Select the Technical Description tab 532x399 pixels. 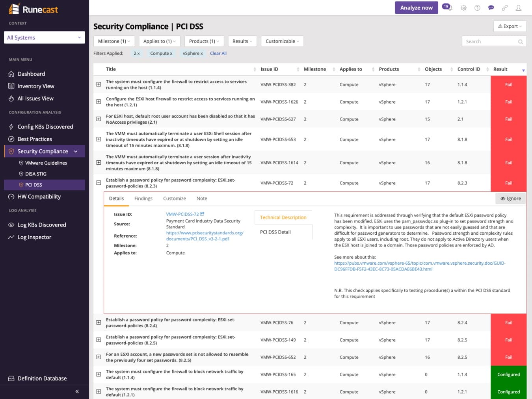click(283, 217)
